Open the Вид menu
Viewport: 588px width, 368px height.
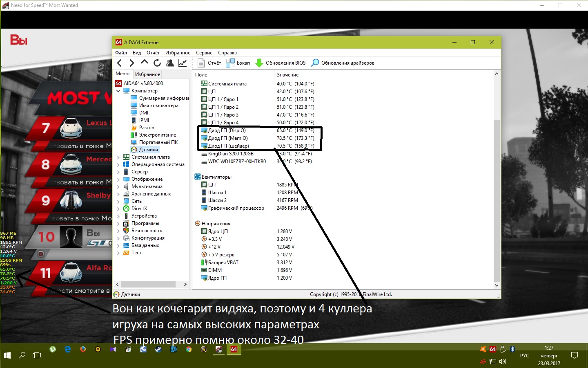pyautogui.click(x=137, y=53)
